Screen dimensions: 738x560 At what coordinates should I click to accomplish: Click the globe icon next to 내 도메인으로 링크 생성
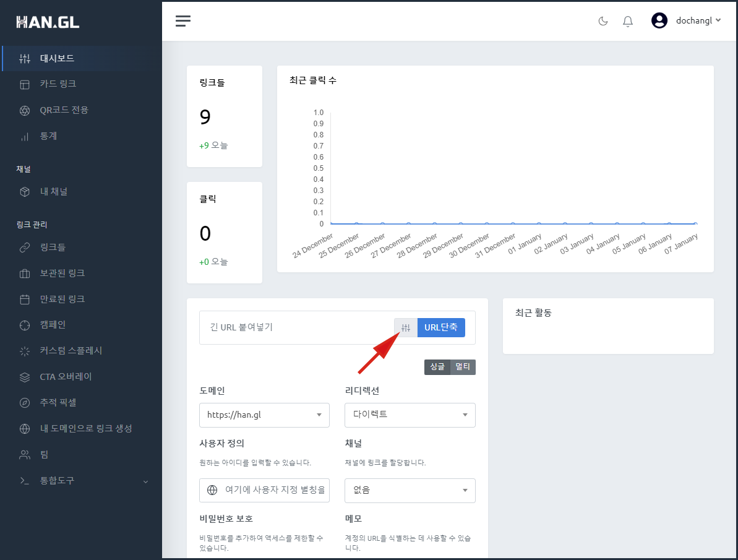25,429
